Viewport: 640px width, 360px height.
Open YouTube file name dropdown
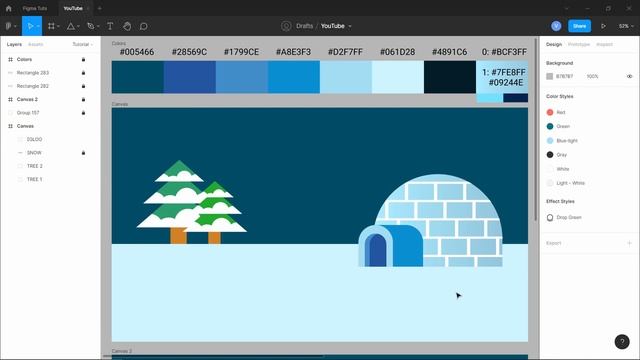click(x=350, y=27)
